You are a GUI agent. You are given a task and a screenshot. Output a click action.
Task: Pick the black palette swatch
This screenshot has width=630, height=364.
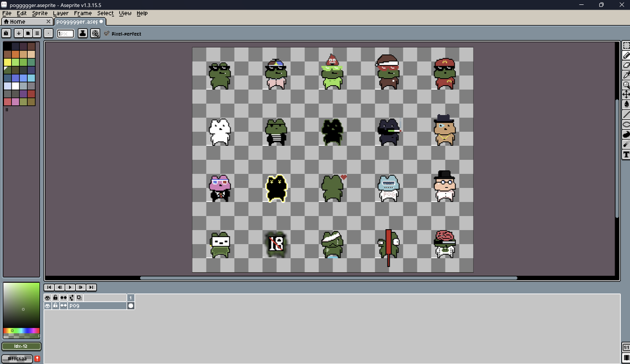pyautogui.click(x=7, y=46)
